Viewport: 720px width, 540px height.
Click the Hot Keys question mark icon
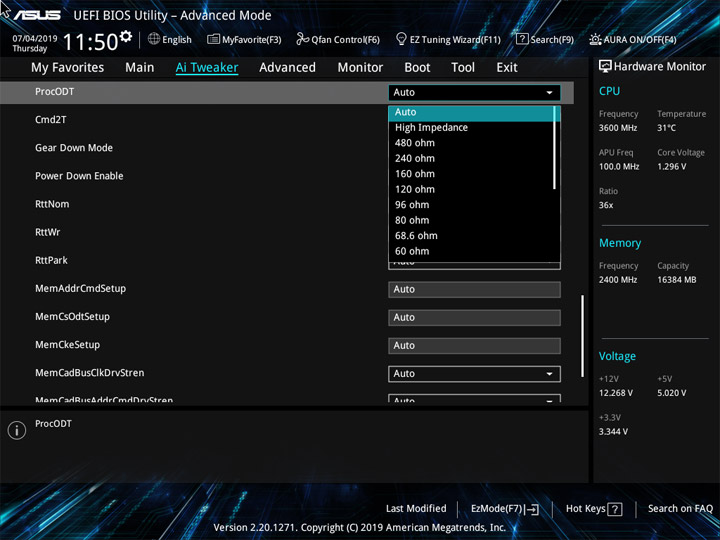[x=615, y=509]
